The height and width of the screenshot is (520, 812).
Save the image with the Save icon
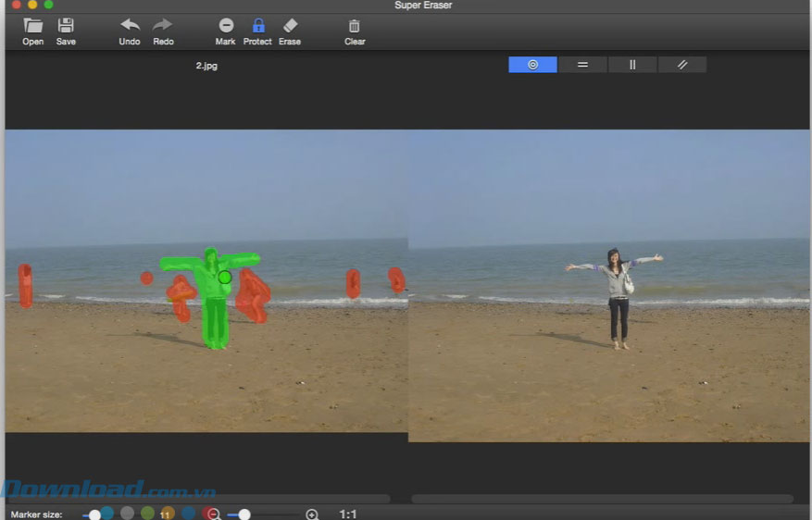click(x=66, y=27)
